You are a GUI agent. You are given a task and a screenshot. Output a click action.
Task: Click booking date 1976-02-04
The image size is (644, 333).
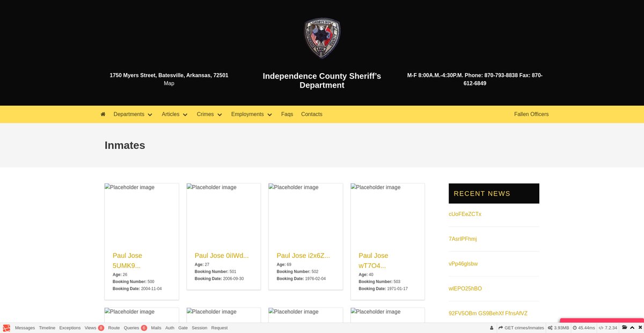(x=316, y=279)
